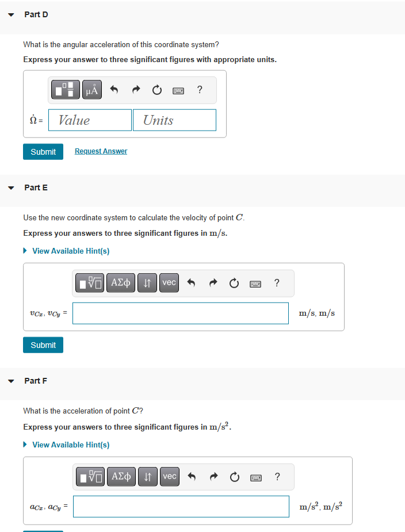The height and width of the screenshot is (532, 405).
Task: Collapse the Part E section
Action: pyautogui.click(x=10, y=187)
